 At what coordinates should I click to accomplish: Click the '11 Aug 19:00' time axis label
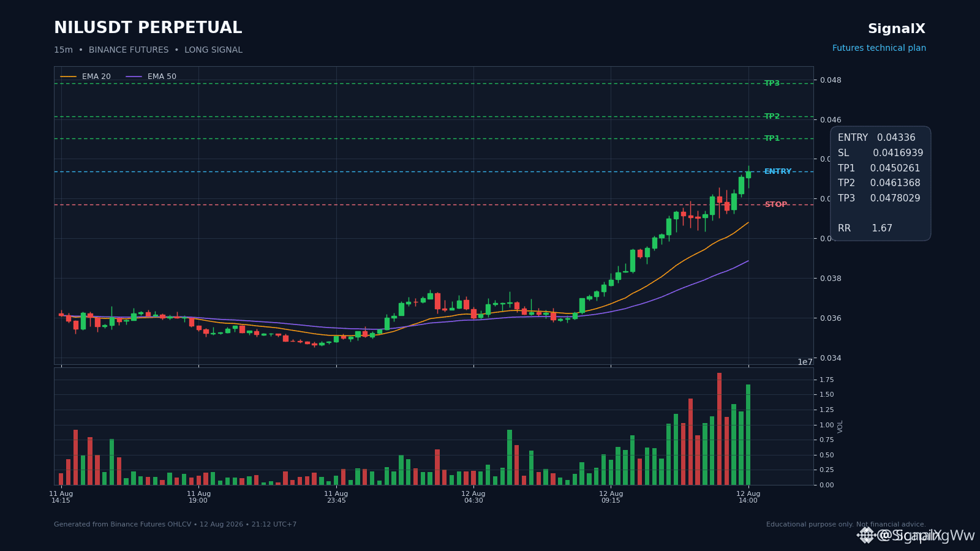point(198,497)
